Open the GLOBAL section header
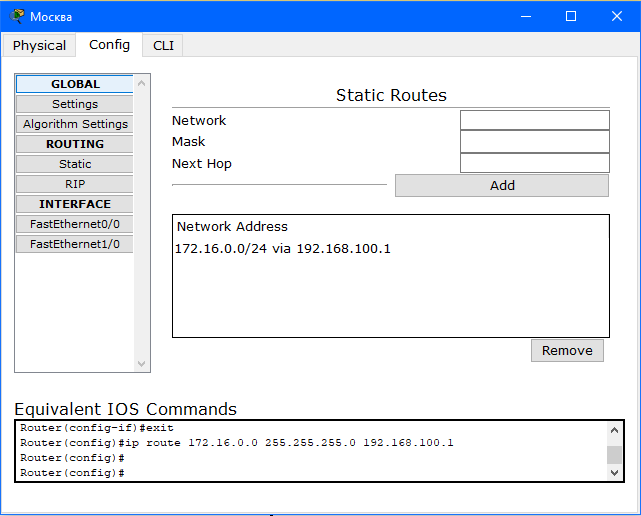Screen dimensions: 641x516 point(75,84)
